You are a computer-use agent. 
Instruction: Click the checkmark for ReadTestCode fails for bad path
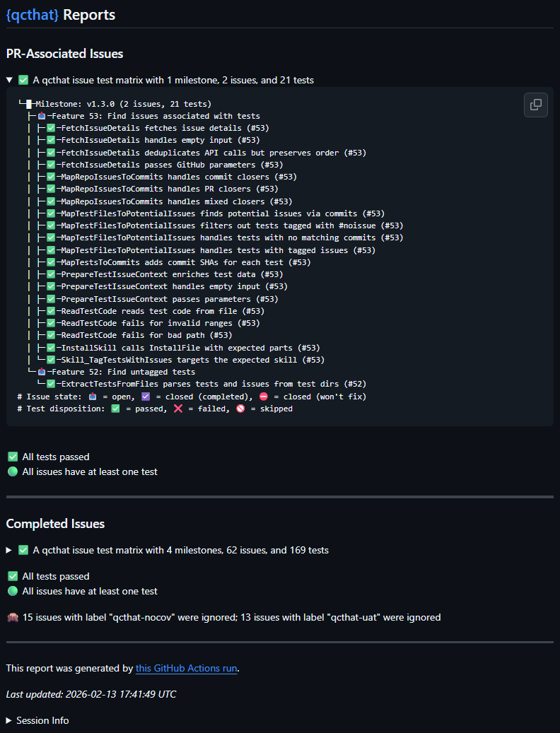point(51,335)
